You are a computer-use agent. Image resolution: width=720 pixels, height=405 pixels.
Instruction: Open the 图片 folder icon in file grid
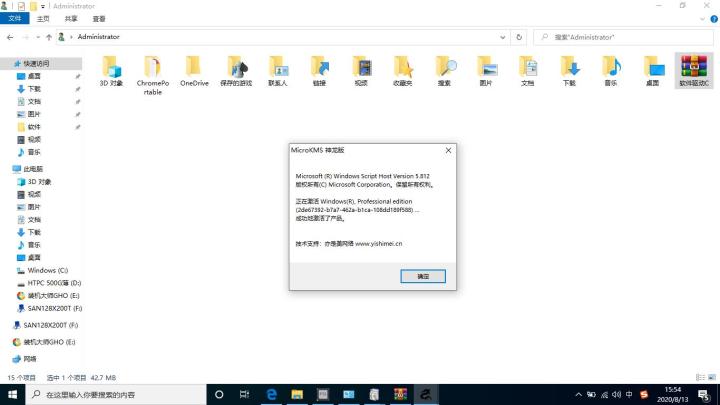pyautogui.click(x=486, y=67)
